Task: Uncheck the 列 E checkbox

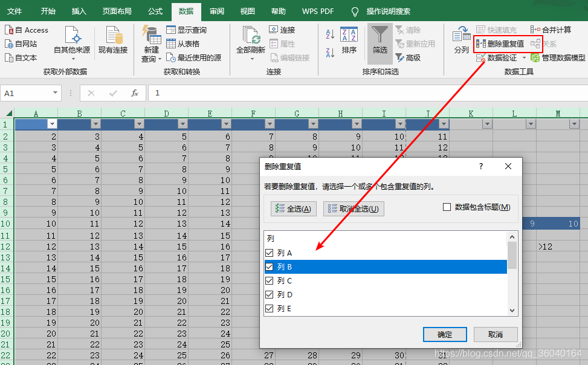Action: (270, 308)
